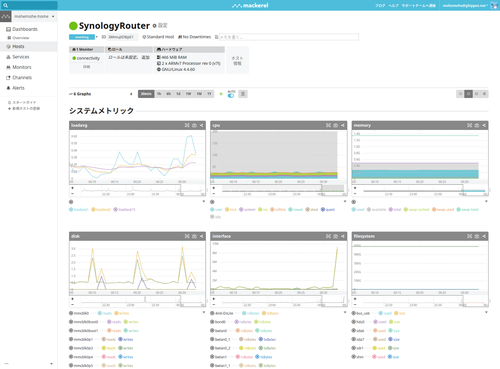This screenshot has width=500, height=369.
Task: Open the host status working dropdown
Action: (83, 37)
